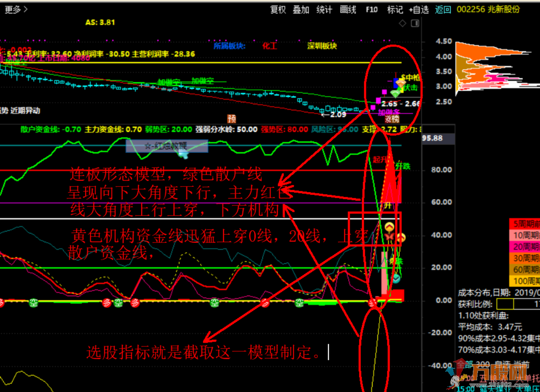540x392 pixels.
Task: Click the 2.09 low price label
Action: pyautogui.click(x=338, y=114)
